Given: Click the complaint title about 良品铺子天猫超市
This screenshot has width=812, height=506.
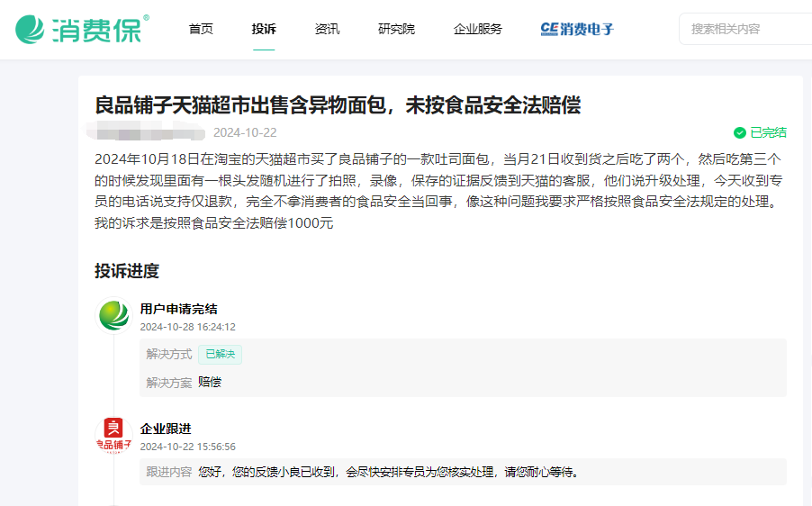Looking at the screenshot, I should click(338, 105).
